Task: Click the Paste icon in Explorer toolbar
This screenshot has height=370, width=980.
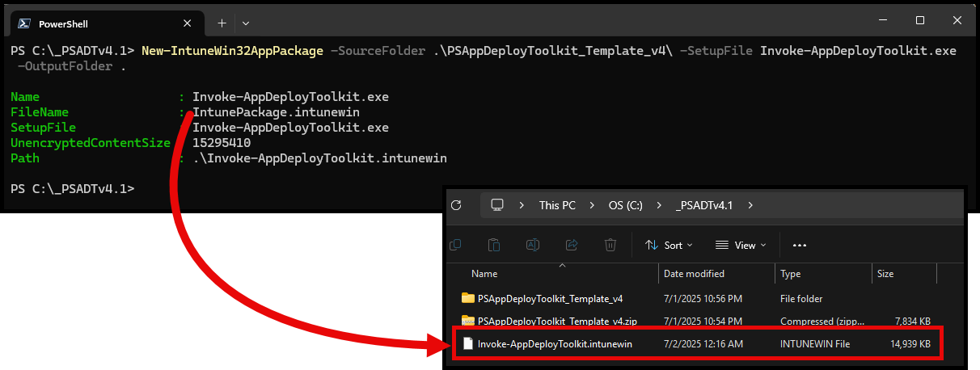Action: tap(494, 245)
